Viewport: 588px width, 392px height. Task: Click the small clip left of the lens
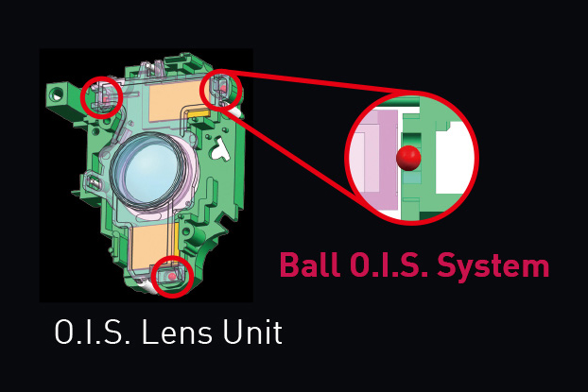click(93, 180)
